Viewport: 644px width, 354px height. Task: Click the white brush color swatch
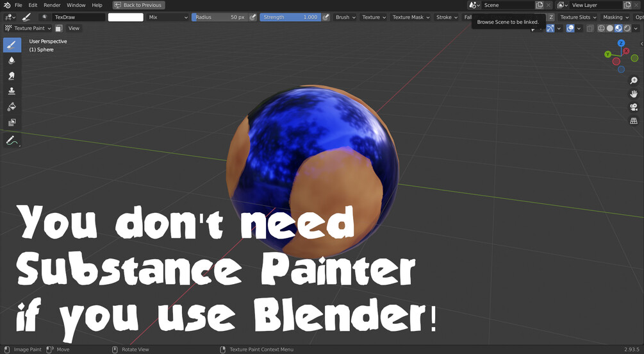[x=126, y=17]
